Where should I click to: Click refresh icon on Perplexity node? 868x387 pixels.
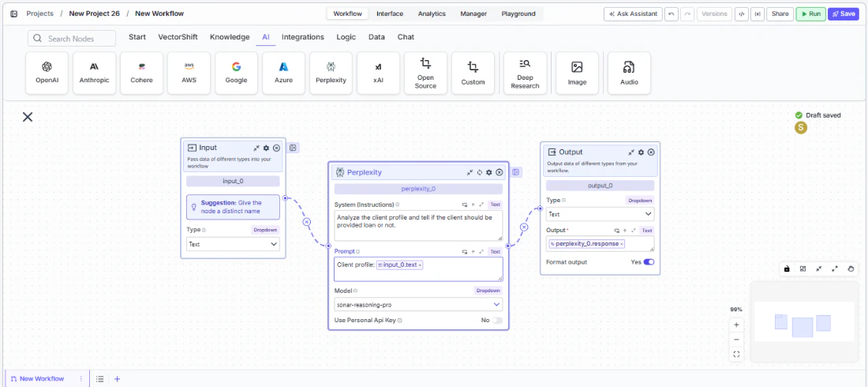coord(480,172)
